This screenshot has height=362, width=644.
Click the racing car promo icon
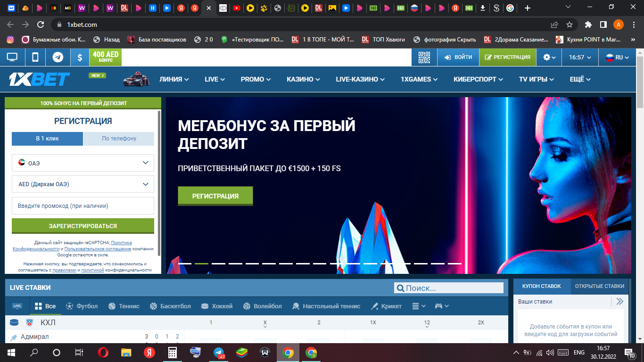136,79
